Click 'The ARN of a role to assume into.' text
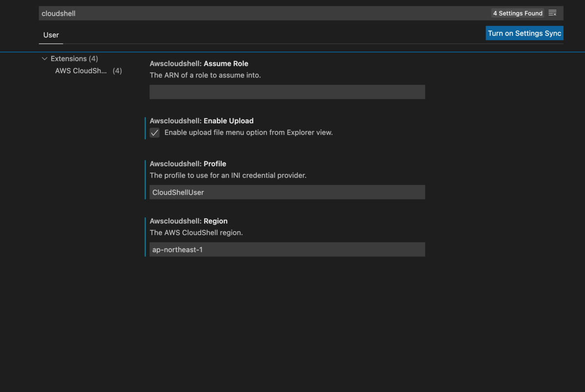Image resolution: width=585 pixels, height=392 pixels. (205, 75)
